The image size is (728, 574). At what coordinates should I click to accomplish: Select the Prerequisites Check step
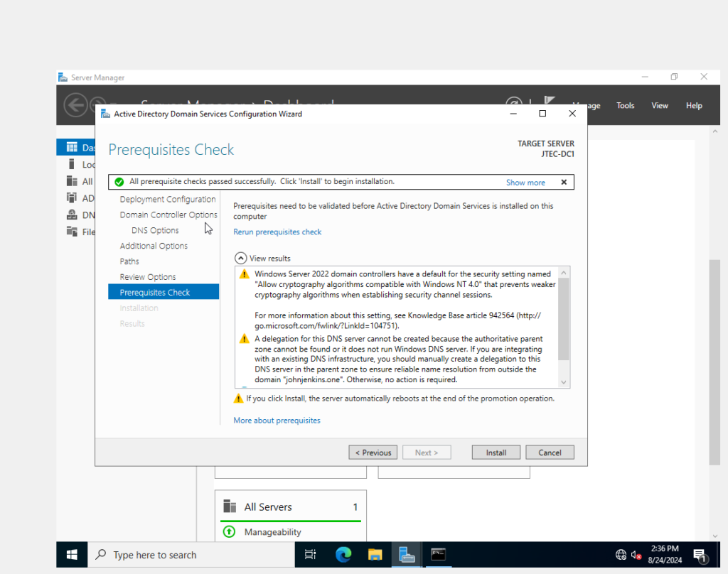(x=164, y=292)
